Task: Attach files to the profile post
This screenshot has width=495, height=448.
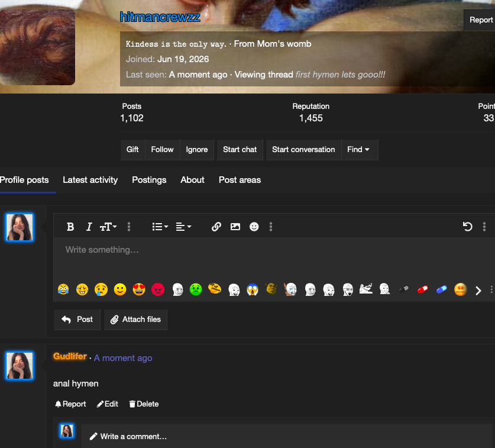Action: (136, 320)
